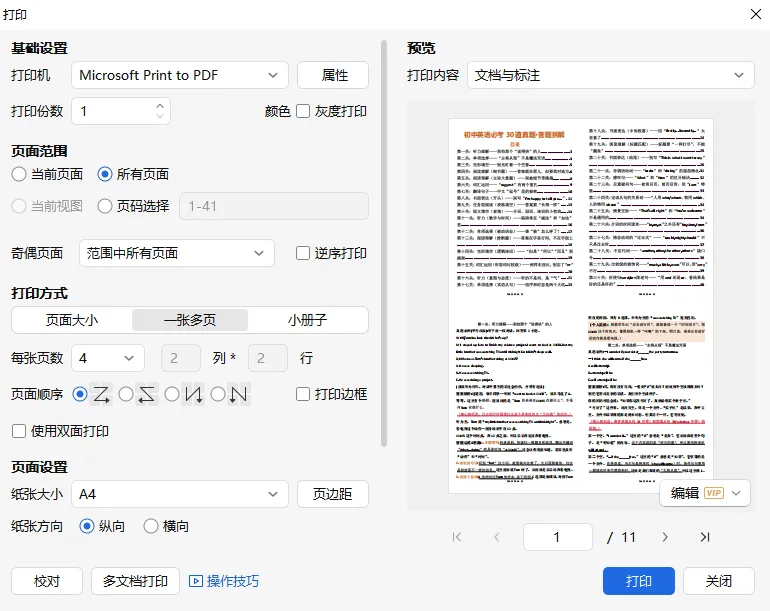
Task: Switch to 小册子 print mode tab
Action: (x=308, y=320)
